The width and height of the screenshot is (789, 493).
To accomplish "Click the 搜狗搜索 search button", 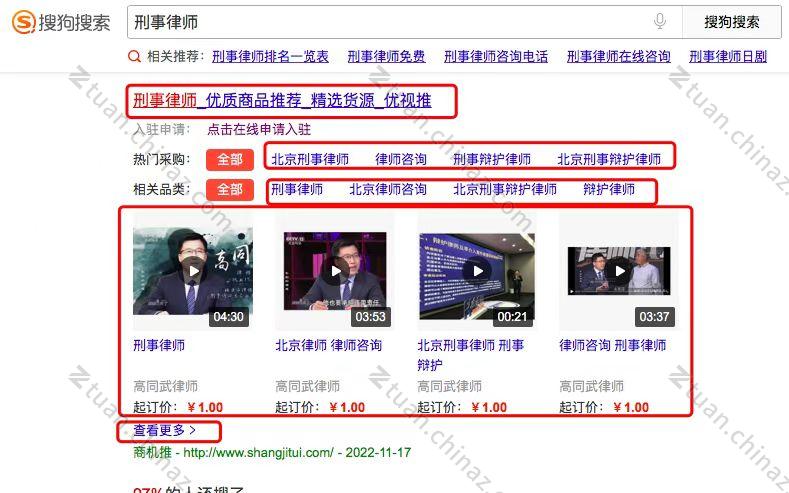I will [732, 22].
